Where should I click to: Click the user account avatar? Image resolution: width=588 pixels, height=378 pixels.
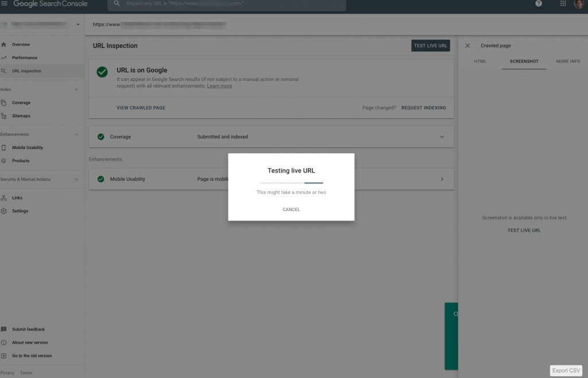(x=578, y=4)
